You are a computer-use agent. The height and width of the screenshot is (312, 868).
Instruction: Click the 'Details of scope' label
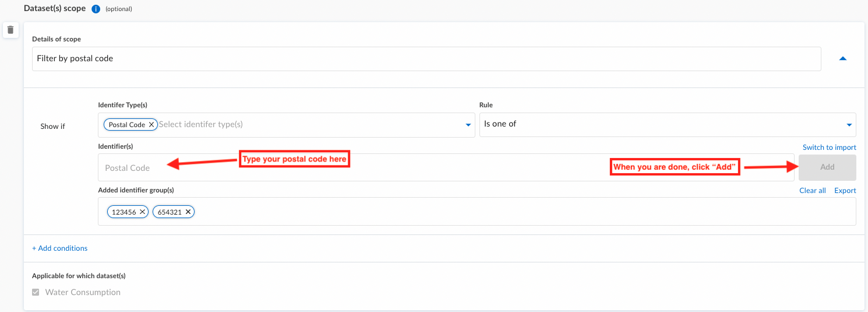pos(57,39)
